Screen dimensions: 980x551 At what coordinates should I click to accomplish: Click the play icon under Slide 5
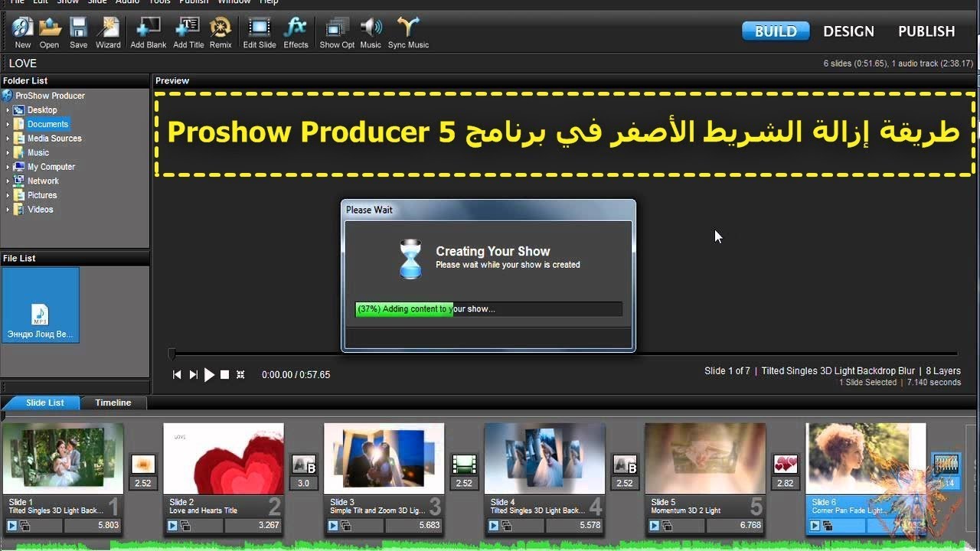[655, 526]
